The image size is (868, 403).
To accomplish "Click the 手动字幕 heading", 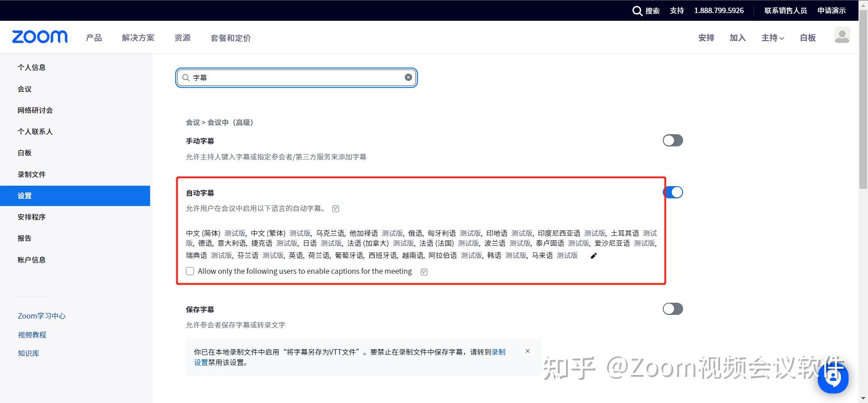I will [200, 141].
